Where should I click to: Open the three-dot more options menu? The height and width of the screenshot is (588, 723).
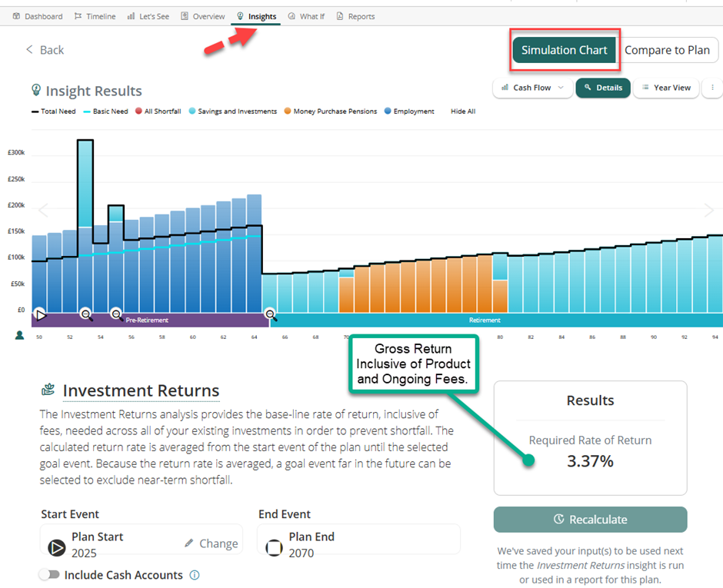click(x=713, y=88)
